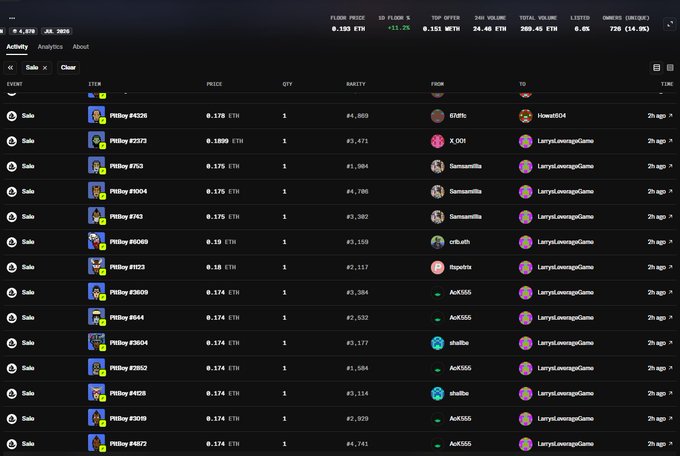
Task: Open the three-dots more options menu
Action: [x=12, y=18]
